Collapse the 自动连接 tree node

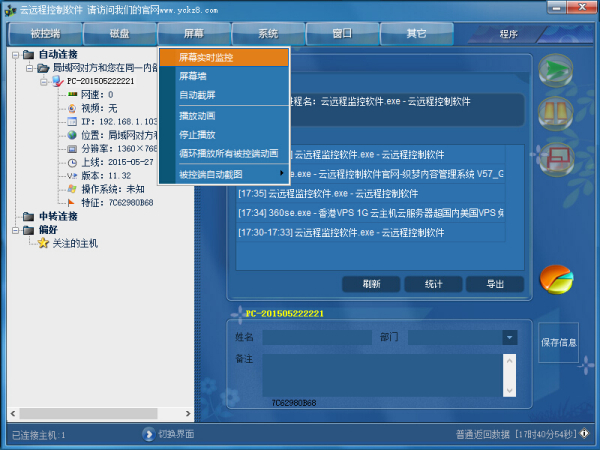15,55
